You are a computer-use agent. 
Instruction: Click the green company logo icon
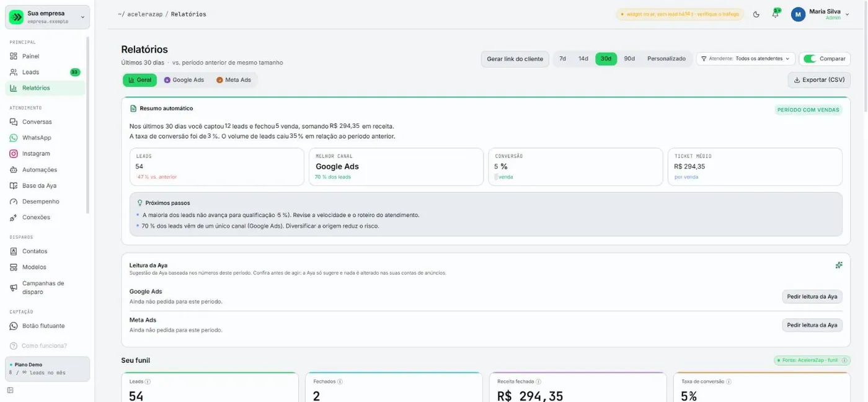click(x=17, y=17)
